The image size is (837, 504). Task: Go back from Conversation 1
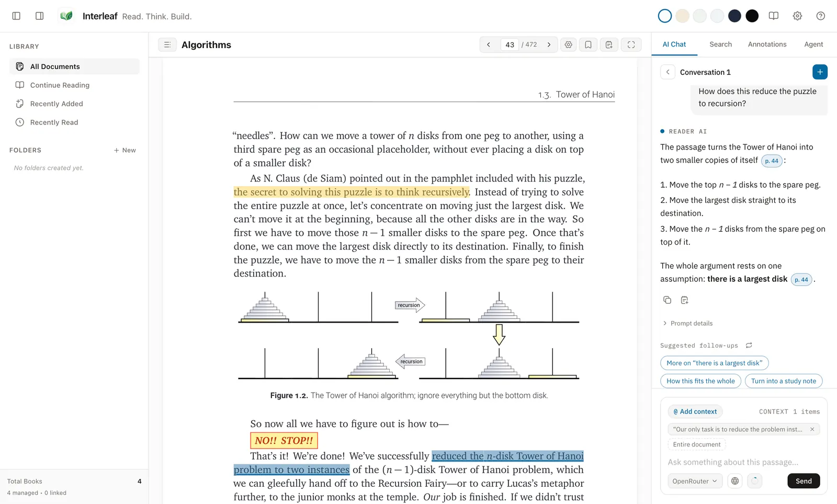pos(668,72)
